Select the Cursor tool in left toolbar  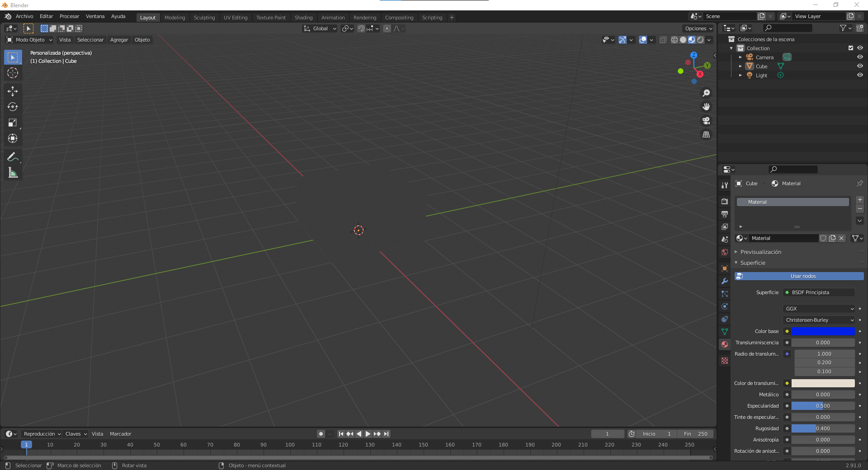point(13,73)
